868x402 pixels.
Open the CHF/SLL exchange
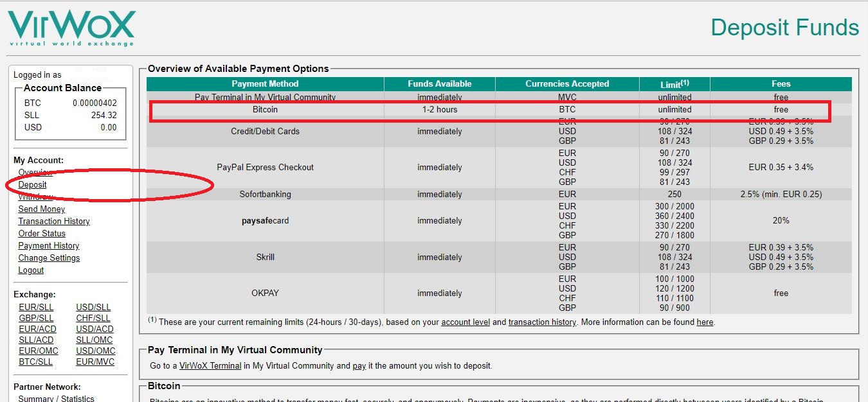tap(93, 319)
